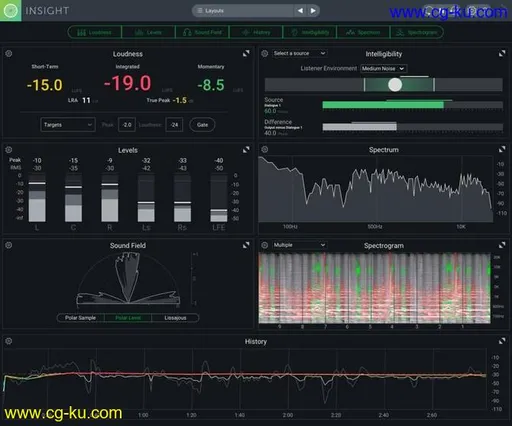
Task: Click the Integrated value -19.0
Action: 128,83
